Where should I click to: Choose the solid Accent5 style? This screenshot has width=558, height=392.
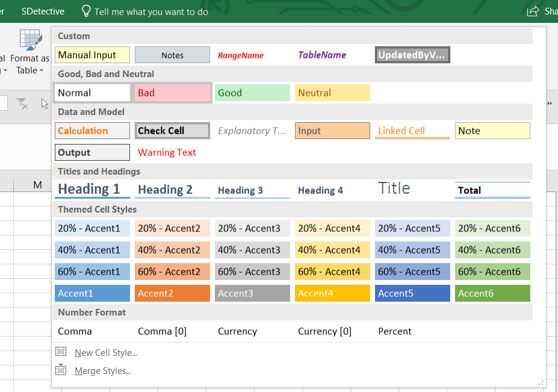tap(412, 293)
